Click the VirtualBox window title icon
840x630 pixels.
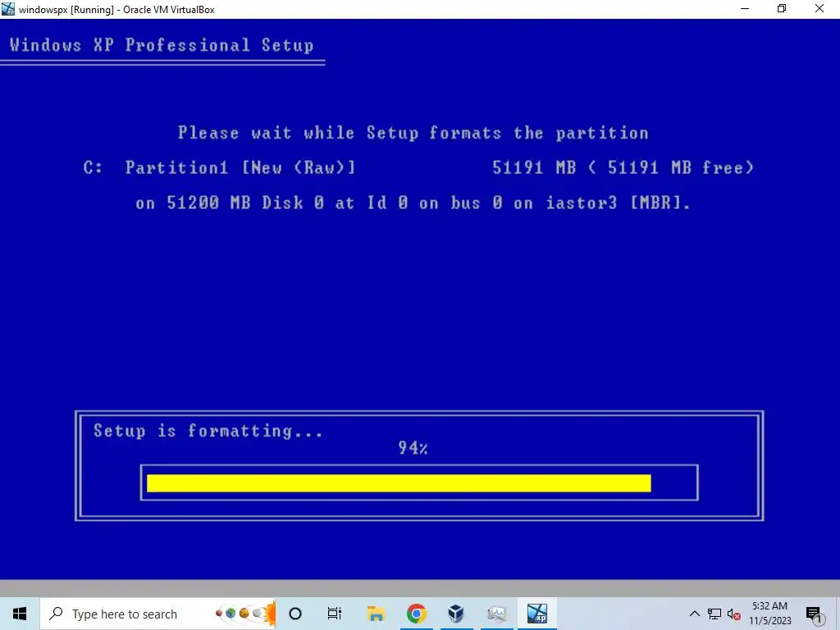(x=8, y=8)
